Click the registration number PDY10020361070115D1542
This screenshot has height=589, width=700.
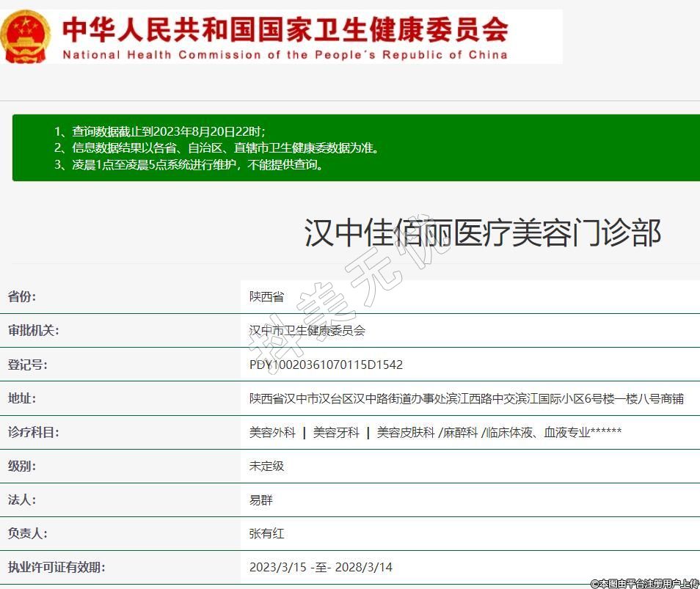click(326, 365)
